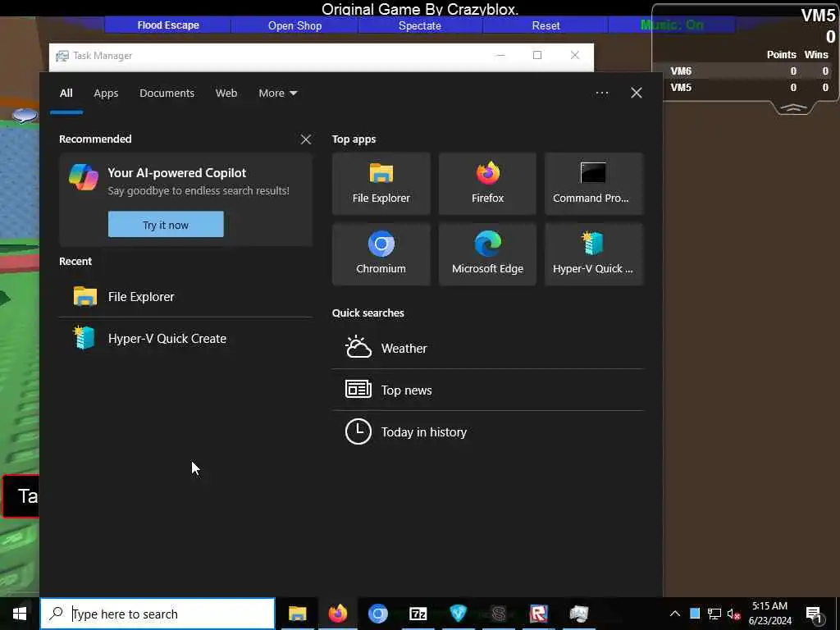
Task: Click the Try it now button
Action: tap(166, 225)
